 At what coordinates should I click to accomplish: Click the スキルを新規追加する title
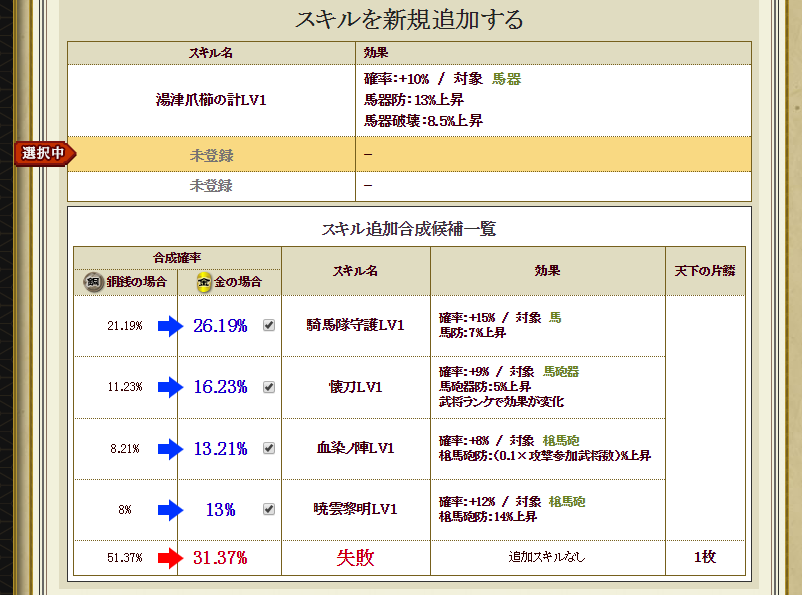(x=409, y=19)
